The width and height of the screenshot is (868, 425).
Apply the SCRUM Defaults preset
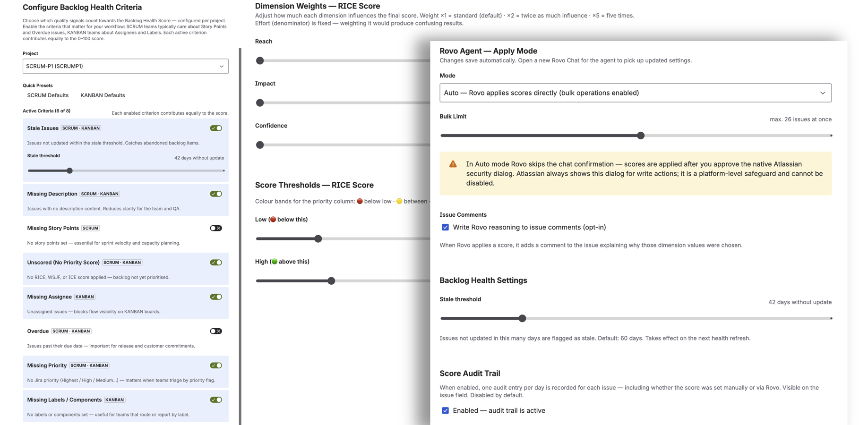47,95
